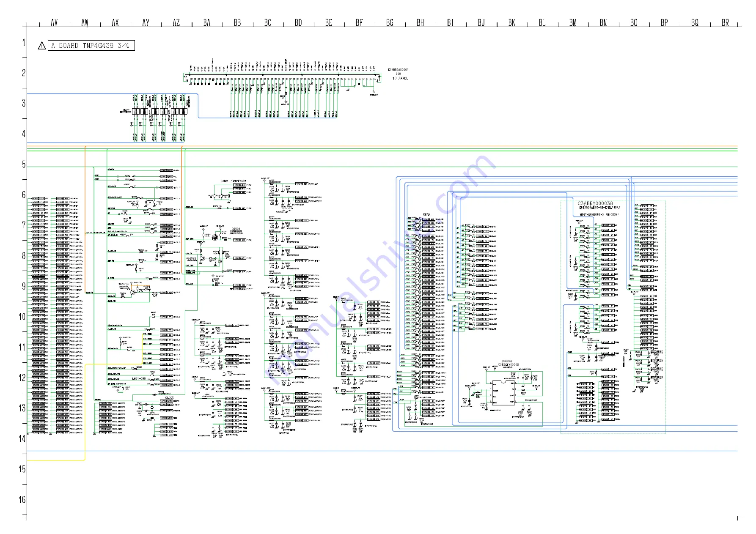The image size is (756, 534).
Task: Click the title A-BOARD TNP4G439 3/4
Action: (90, 45)
